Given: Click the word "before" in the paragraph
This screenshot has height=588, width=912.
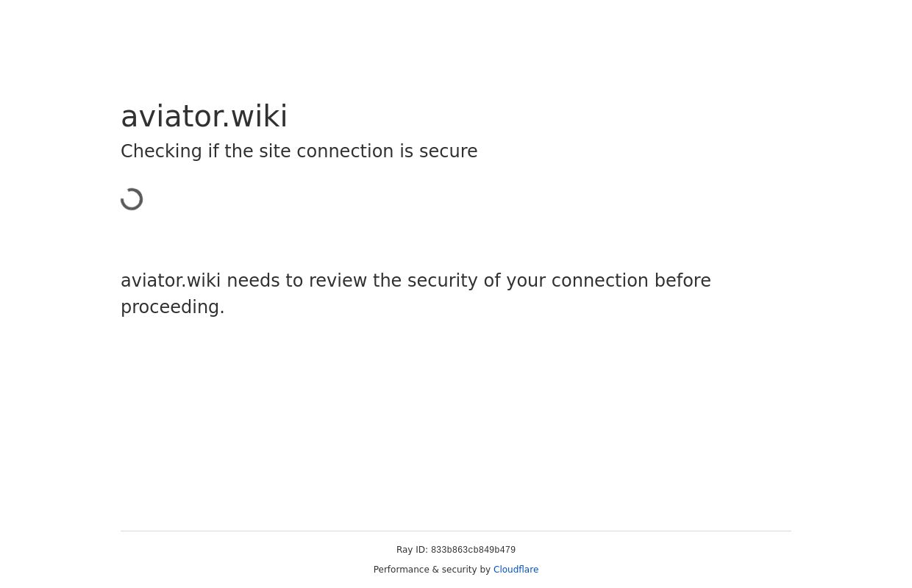Looking at the screenshot, I should point(683,281).
